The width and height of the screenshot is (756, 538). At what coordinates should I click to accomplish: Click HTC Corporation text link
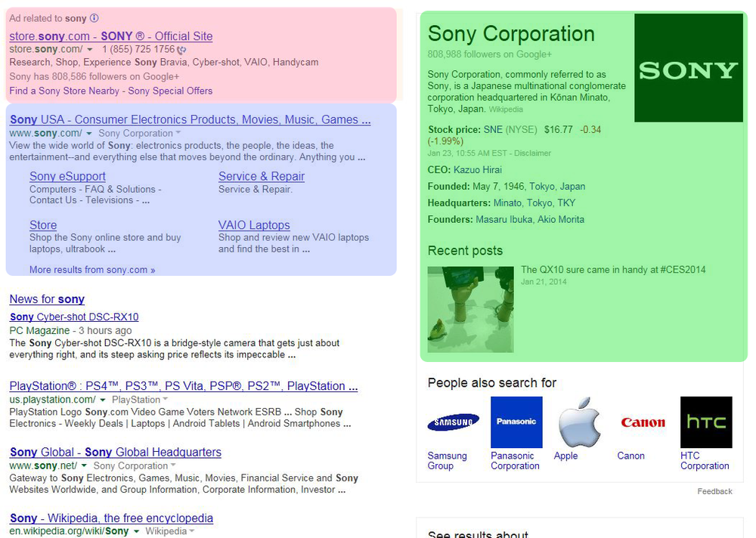[x=705, y=461]
